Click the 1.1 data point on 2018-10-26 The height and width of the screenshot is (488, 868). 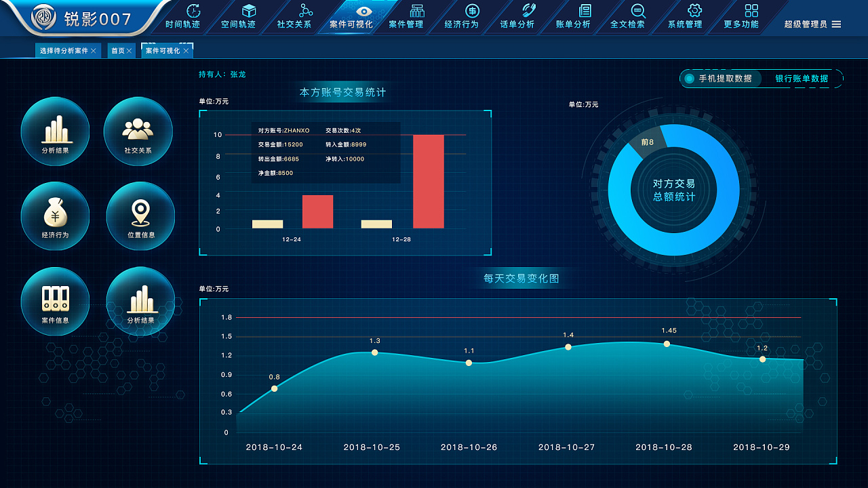click(x=469, y=363)
